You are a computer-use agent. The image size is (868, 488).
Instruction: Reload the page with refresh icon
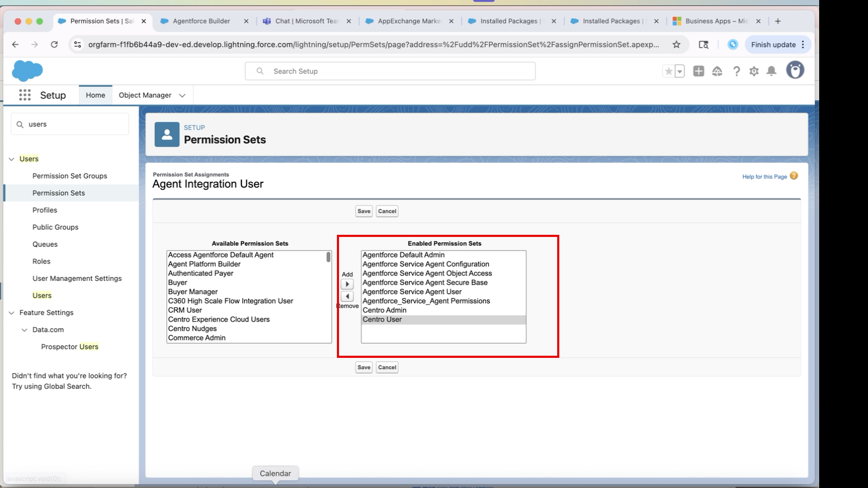[54, 44]
